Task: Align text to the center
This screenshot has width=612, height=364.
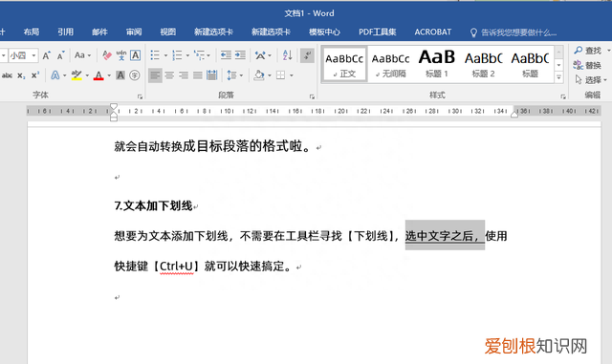Action: coord(169,75)
